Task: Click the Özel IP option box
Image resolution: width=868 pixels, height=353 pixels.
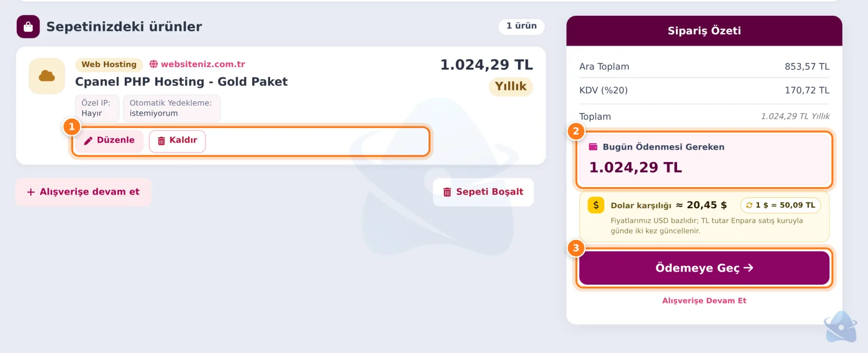Action: coord(97,108)
